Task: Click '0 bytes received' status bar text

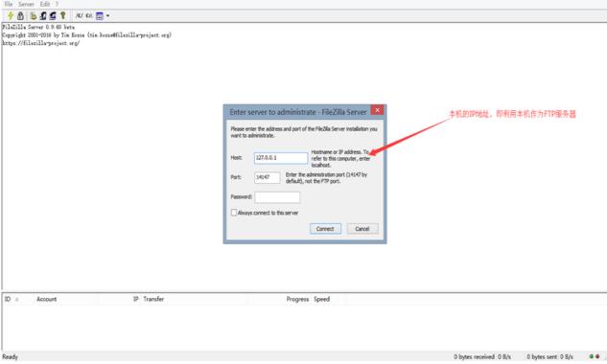Action: coord(475,356)
